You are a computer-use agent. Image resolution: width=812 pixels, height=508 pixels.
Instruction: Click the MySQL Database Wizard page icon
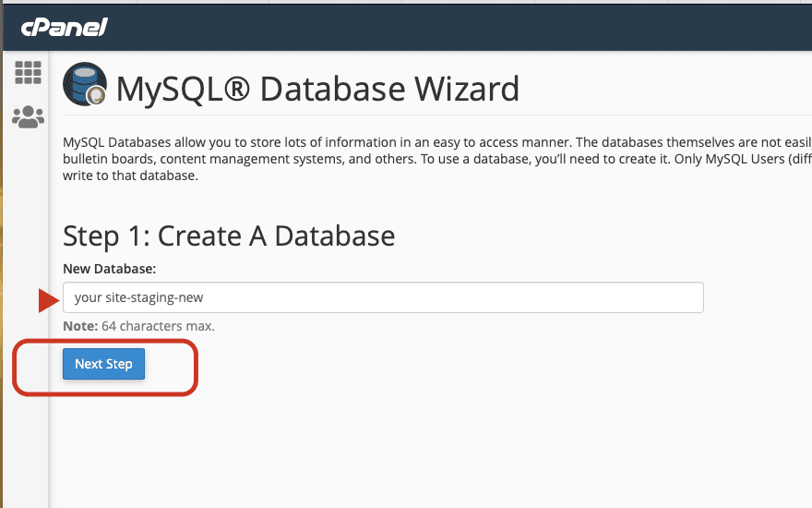point(85,84)
